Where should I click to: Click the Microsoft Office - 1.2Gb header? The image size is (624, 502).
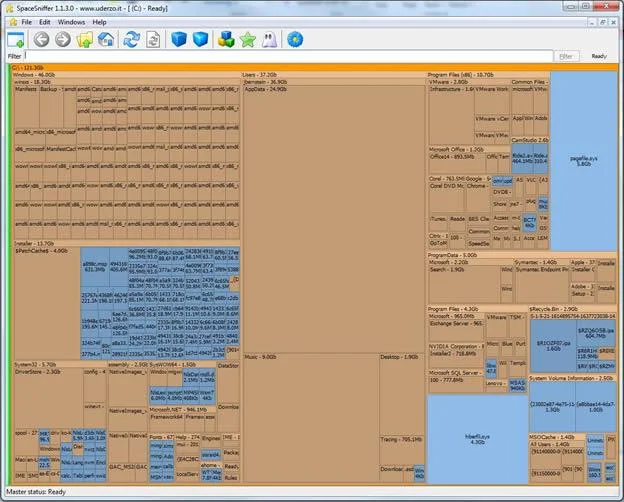coord(469,150)
